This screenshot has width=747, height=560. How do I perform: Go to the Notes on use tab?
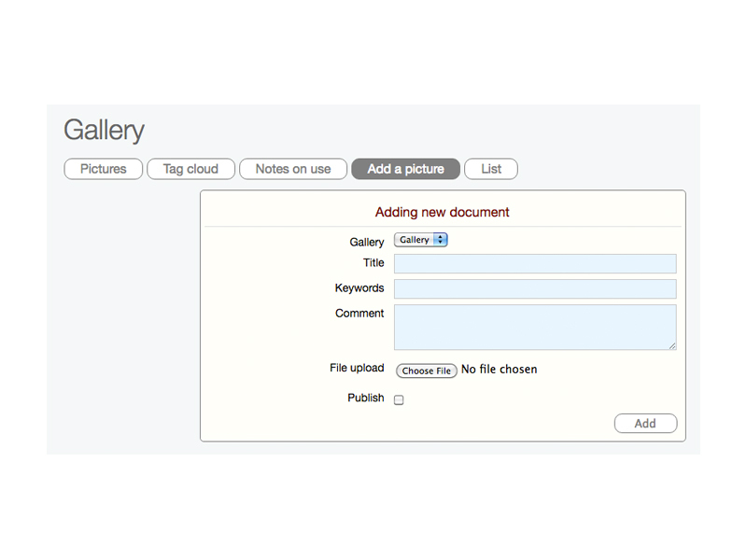293,169
